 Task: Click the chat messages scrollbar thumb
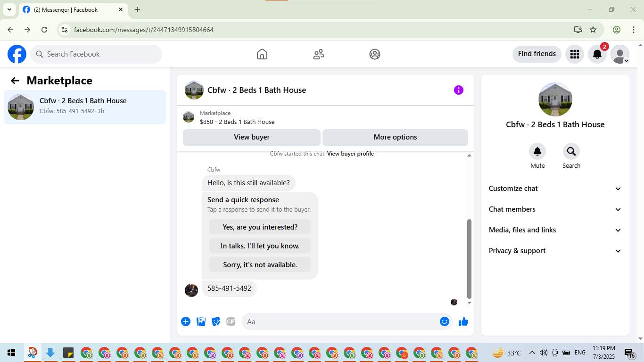pos(469,259)
